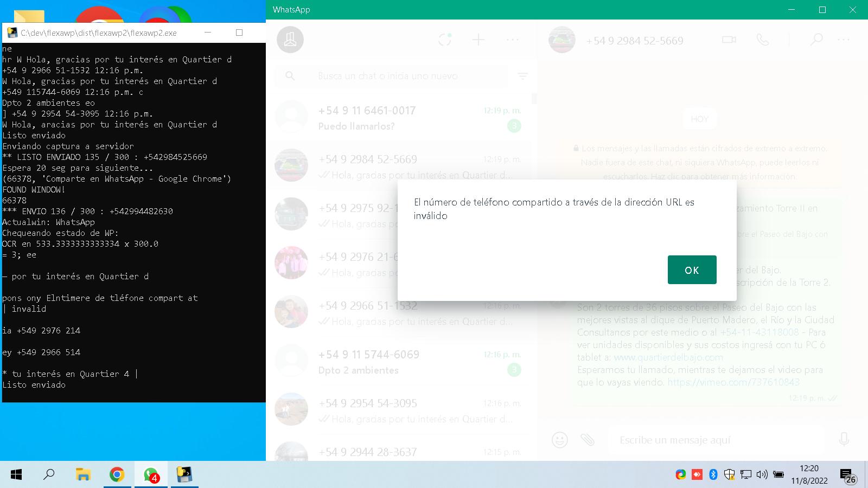Viewport: 868px width, 488px height.
Task: Click the unread badge on 'Puedo llamarlos?' chat
Action: point(514,126)
